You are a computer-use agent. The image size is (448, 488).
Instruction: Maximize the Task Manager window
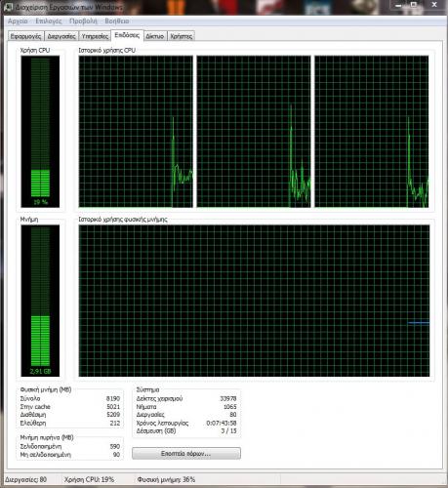(x=414, y=5)
